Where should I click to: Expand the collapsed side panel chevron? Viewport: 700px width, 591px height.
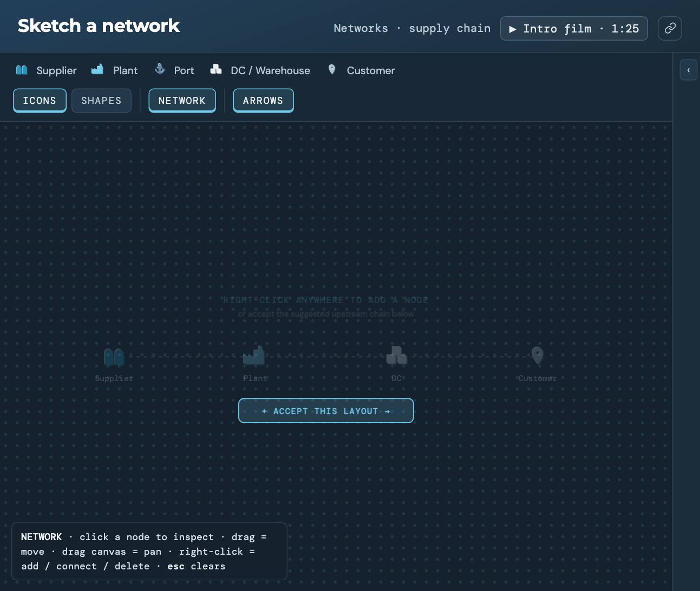pyautogui.click(x=688, y=70)
